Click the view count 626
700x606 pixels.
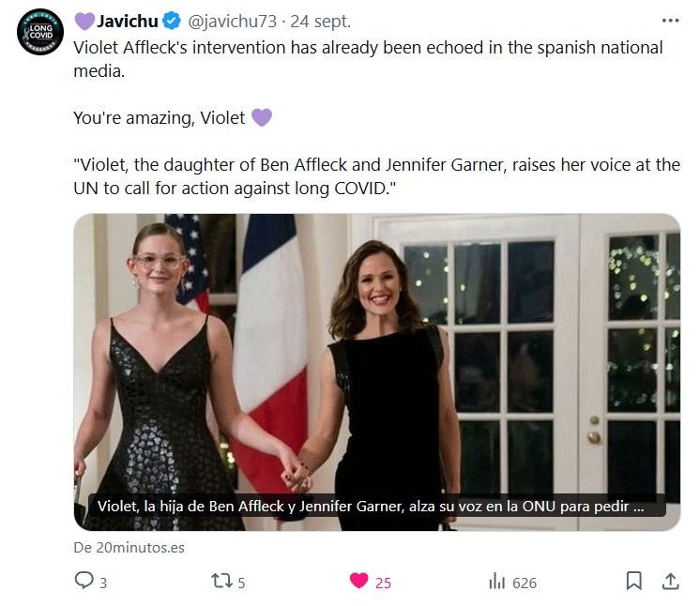click(x=525, y=583)
